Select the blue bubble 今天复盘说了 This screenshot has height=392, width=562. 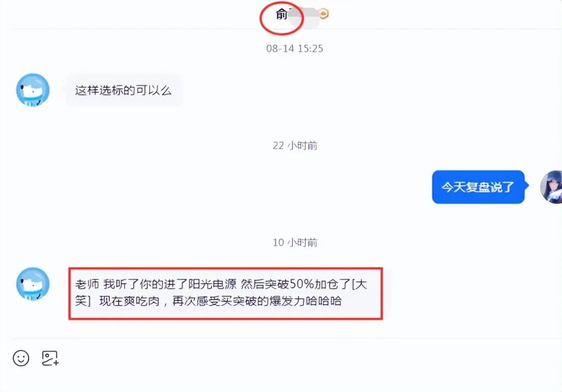[x=478, y=187]
